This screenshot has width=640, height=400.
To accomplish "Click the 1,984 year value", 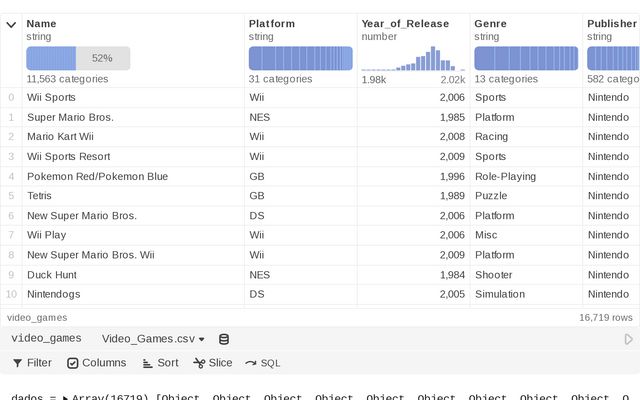I will point(452,275).
